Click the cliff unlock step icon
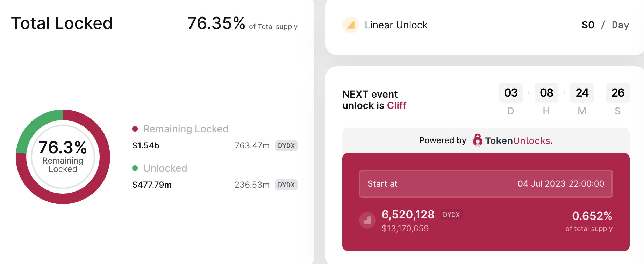The width and height of the screenshot is (644, 264). pos(367,220)
